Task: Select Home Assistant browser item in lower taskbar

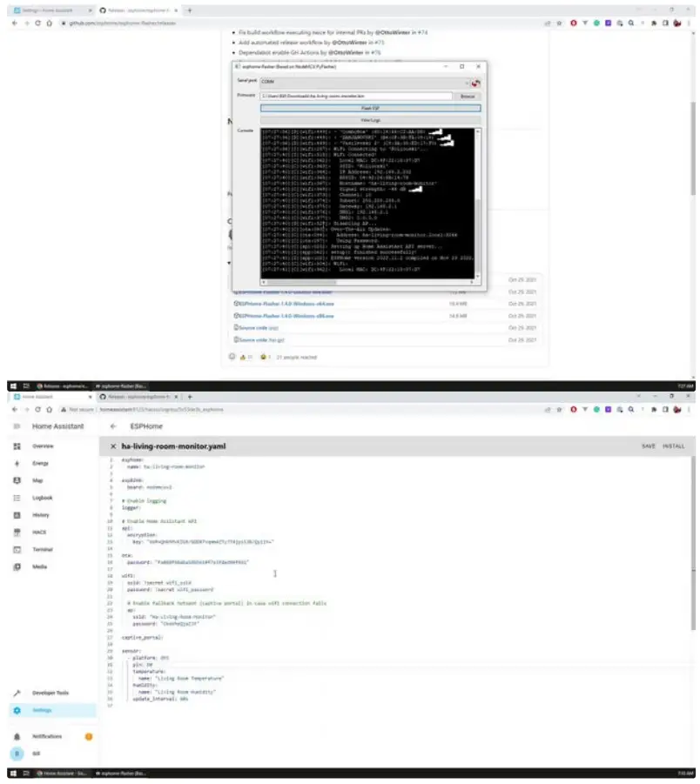Action: click(x=62, y=773)
